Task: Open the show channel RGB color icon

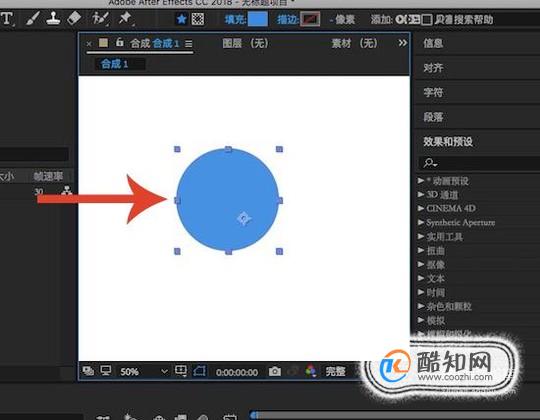Action: coord(311,371)
